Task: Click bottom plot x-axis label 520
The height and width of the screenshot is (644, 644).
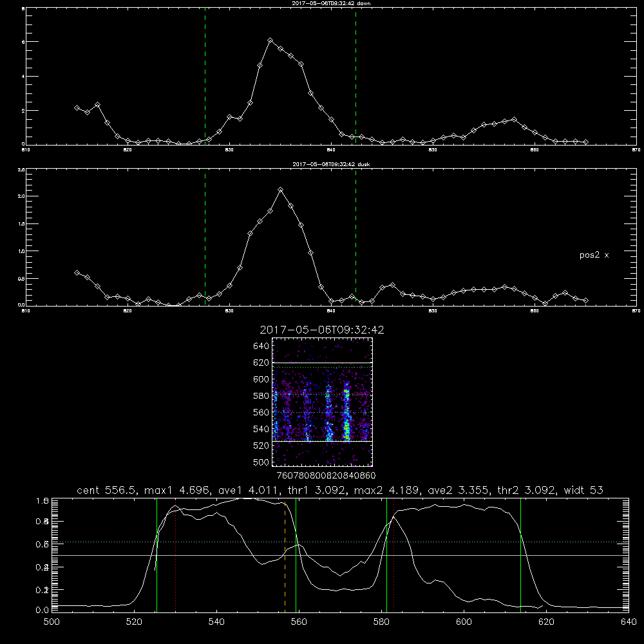Action: tap(134, 622)
